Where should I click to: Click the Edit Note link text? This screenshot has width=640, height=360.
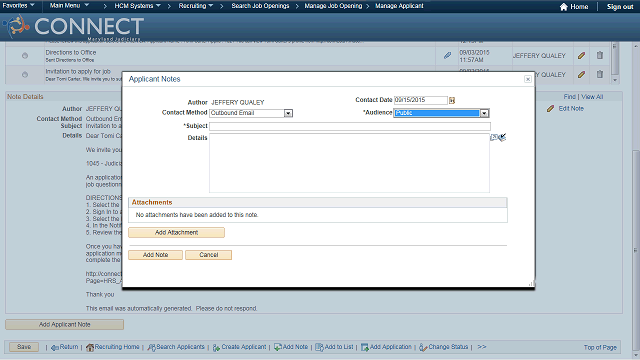571,109
